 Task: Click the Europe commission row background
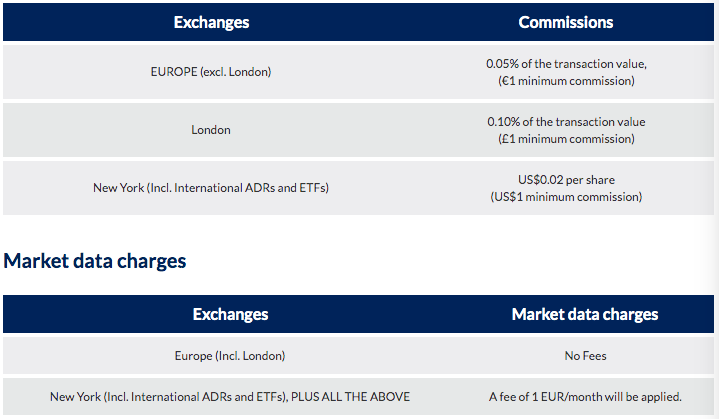pos(359,72)
